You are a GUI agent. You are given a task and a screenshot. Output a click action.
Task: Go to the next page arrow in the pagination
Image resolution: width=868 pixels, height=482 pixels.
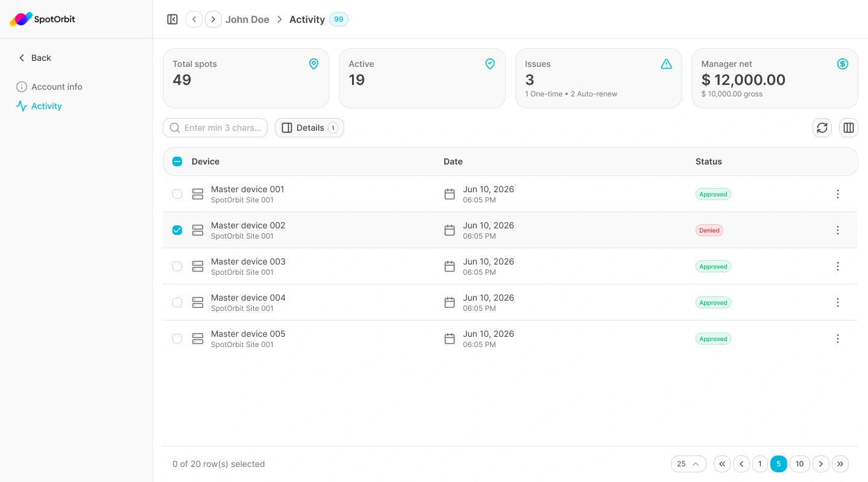point(821,464)
